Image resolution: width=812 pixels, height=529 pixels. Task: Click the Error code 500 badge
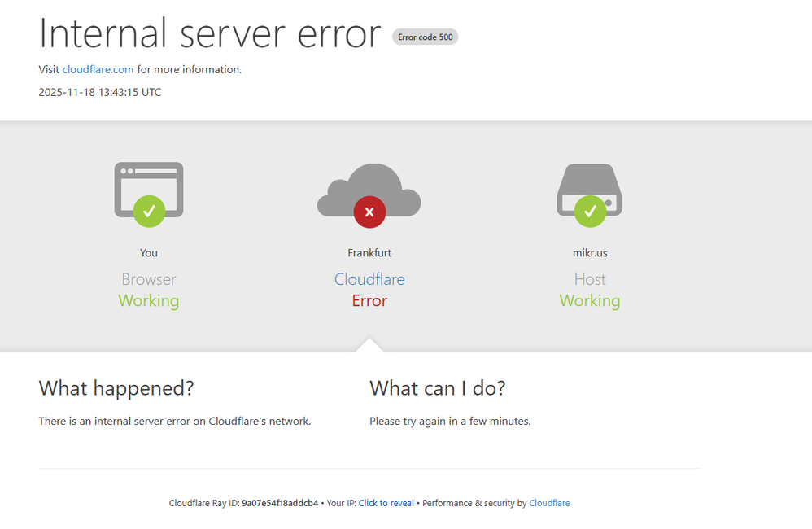point(426,37)
